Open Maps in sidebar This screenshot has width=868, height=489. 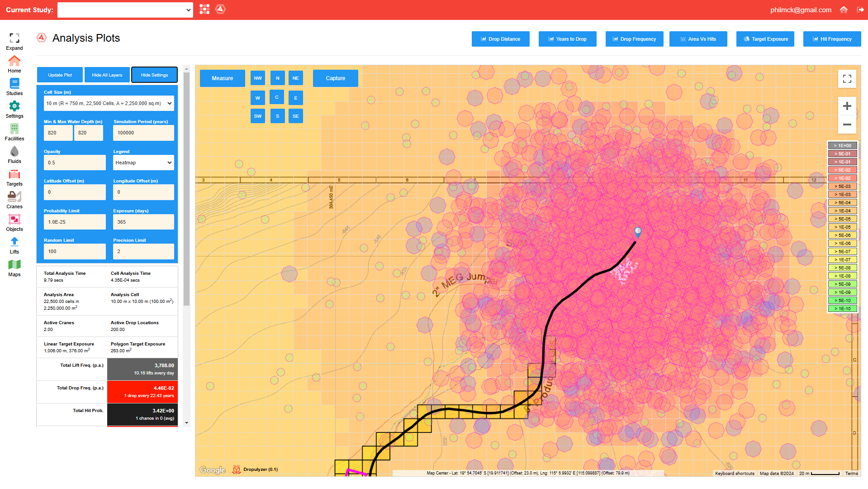14,268
